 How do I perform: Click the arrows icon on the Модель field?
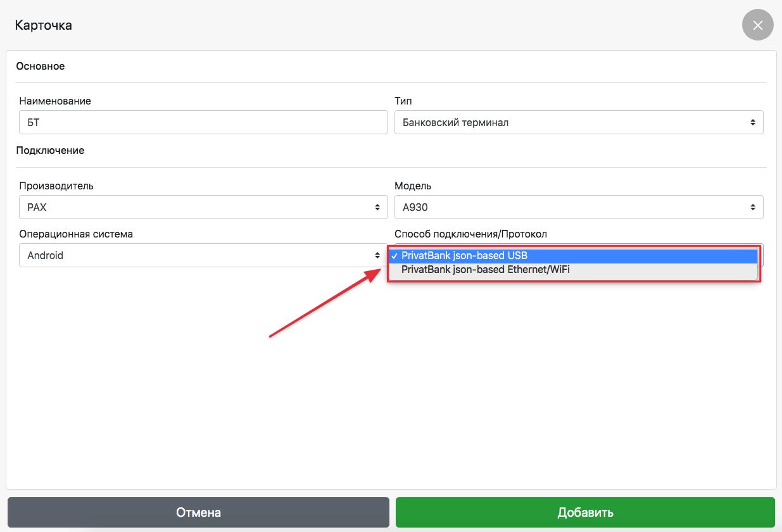tap(752, 207)
